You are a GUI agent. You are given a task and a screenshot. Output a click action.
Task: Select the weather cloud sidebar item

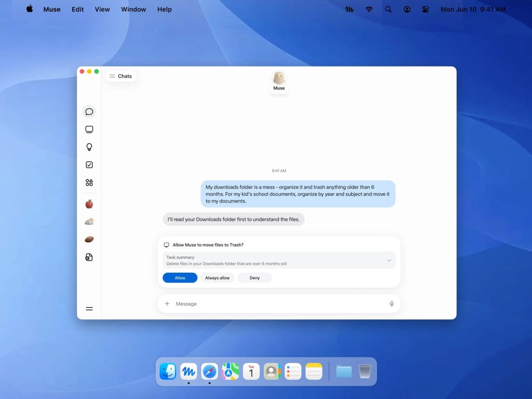click(89, 221)
